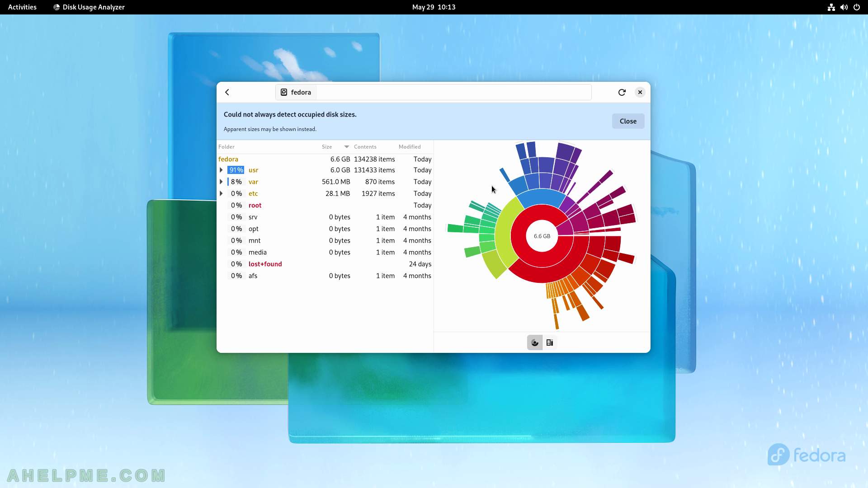Select the var folder name
This screenshot has height=488, width=868.
point(253,182)
